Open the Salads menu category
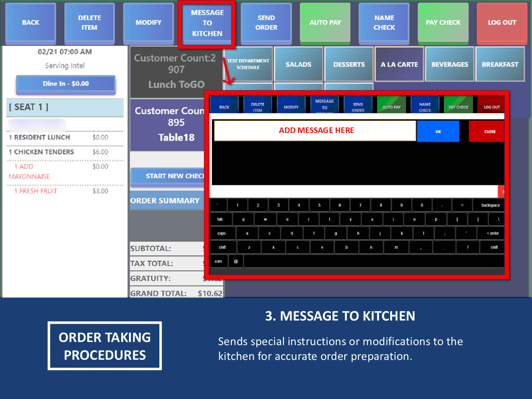 point(299,64)
